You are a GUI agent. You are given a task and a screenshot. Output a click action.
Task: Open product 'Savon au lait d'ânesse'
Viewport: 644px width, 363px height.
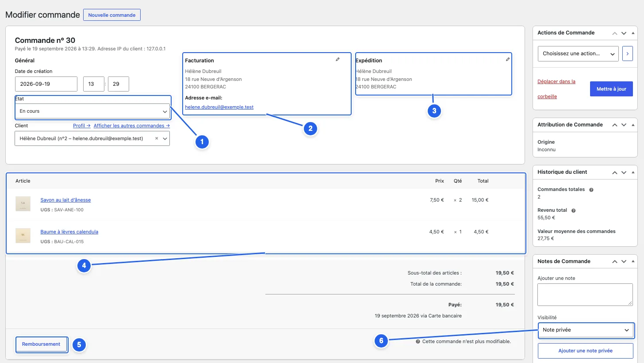coord(65,200)
